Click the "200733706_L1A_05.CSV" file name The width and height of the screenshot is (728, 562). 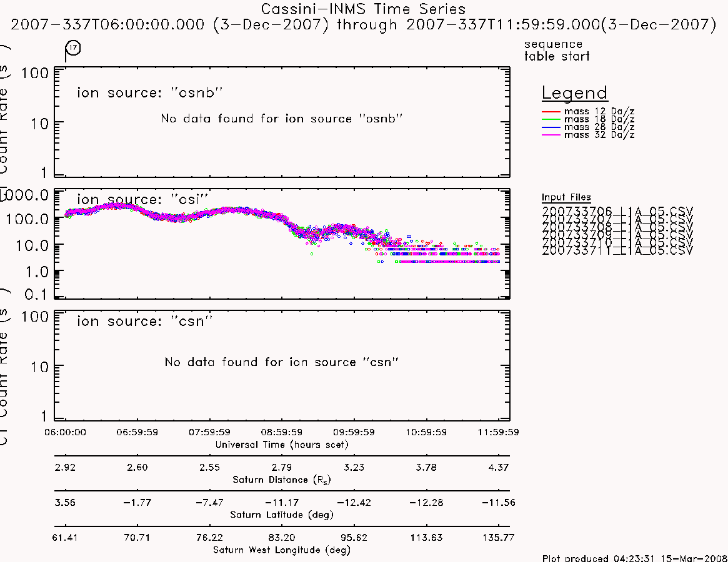617,212
